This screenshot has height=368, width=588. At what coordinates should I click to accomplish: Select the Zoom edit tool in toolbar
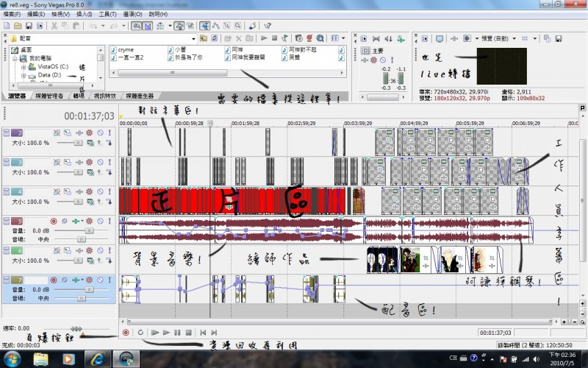click(x=237, y=26)
